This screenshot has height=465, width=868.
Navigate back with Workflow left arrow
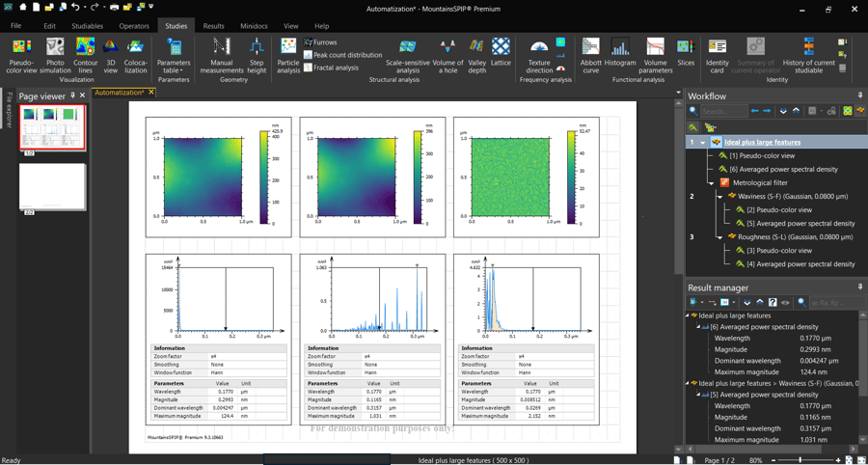(x=754, y=111)
